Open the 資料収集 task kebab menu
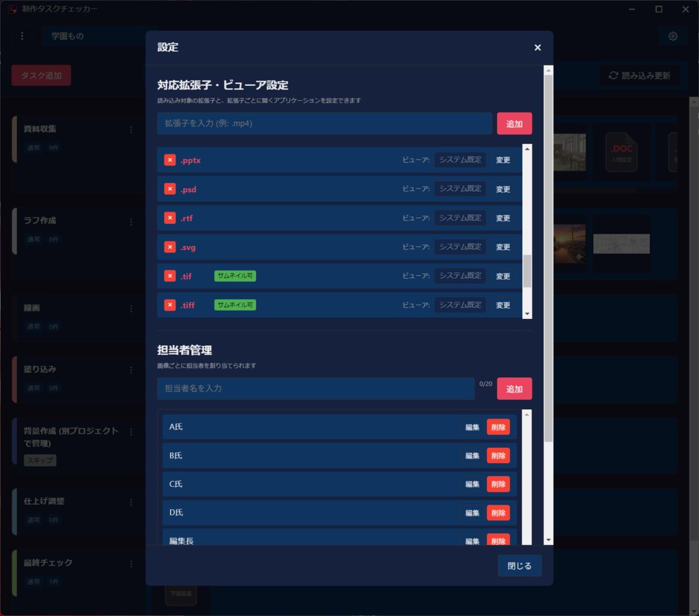This screenshot has height=616, width=699. [x=131, y=128]
